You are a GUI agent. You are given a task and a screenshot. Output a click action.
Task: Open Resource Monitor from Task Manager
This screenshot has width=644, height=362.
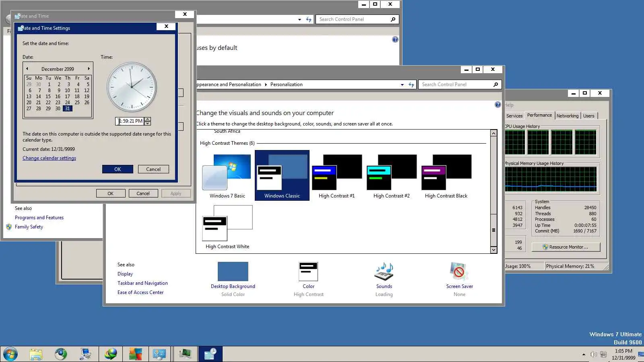566,247
